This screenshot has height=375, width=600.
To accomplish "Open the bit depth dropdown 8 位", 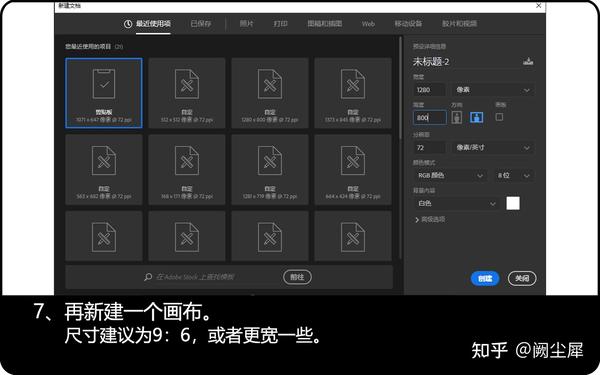I will 514,175.
